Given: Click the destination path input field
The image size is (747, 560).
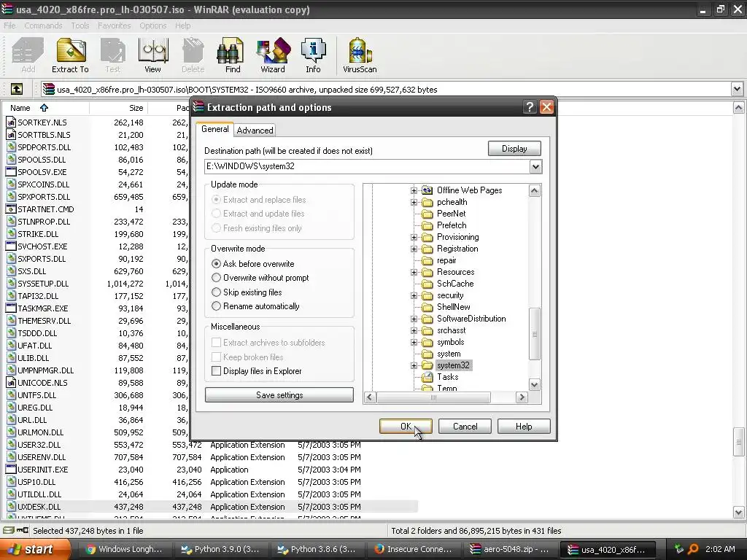Looking at the screenshot, I should click(x=367, y=167).
